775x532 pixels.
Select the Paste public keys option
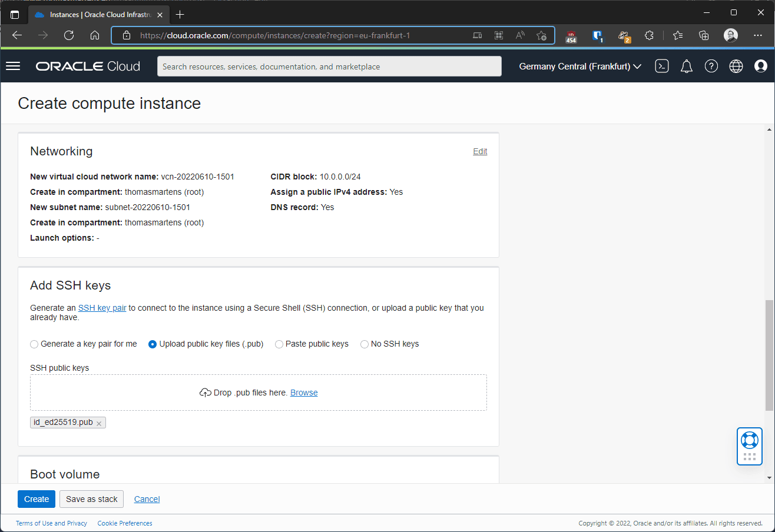279,344
